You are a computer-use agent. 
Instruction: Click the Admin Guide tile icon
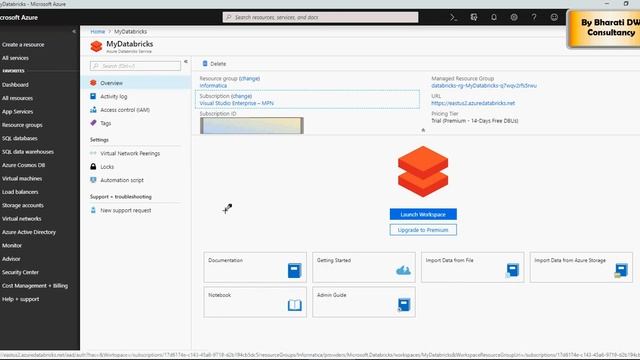pyautogui.click(x=403, y=305)
